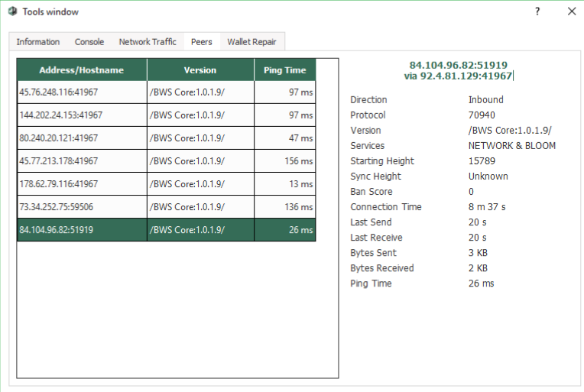Click the 13 ms ping cell
Screen dimensions: 584x392
coord(285,184)
